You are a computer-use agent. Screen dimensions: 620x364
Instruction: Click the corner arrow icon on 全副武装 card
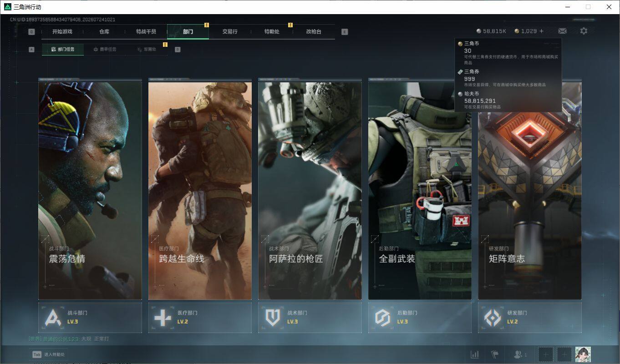tap(375, 239)
